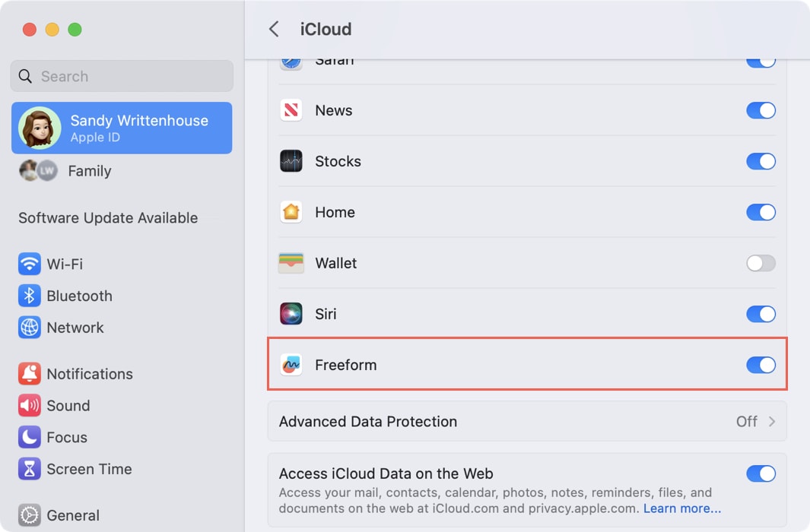Click the Siri icon

(x=291, y=314)
